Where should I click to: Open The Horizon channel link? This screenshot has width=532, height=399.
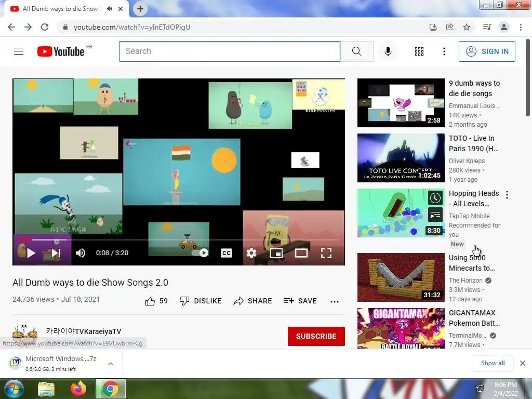[465, 280]
